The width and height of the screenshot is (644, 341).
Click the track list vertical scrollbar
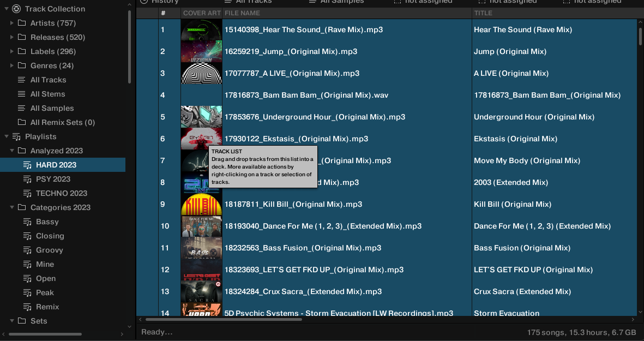[x=640, y=36]
